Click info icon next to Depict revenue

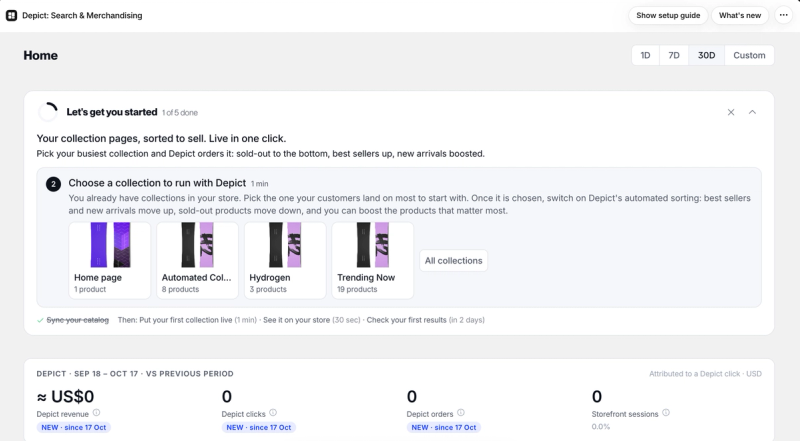tap(96, 413)
